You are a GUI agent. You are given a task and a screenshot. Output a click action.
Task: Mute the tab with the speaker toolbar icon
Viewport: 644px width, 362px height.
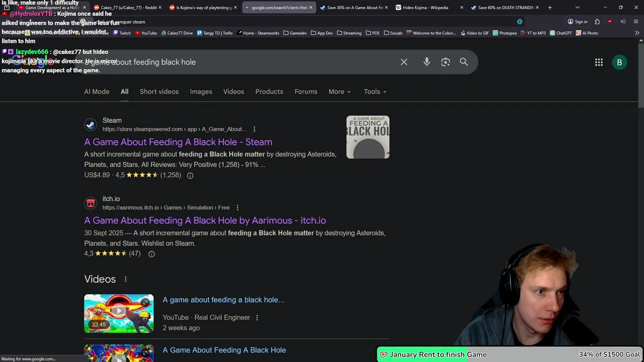coord(623,22)
